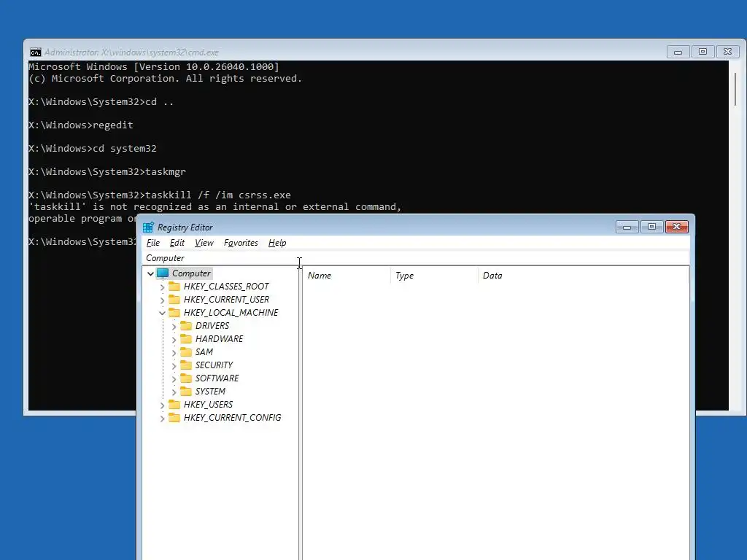This screenshot has width=747, height=560.
Task: Select the HKEY_CURRENT_CONFIG label
Action: pyautogui.click(x=233, y=418)
